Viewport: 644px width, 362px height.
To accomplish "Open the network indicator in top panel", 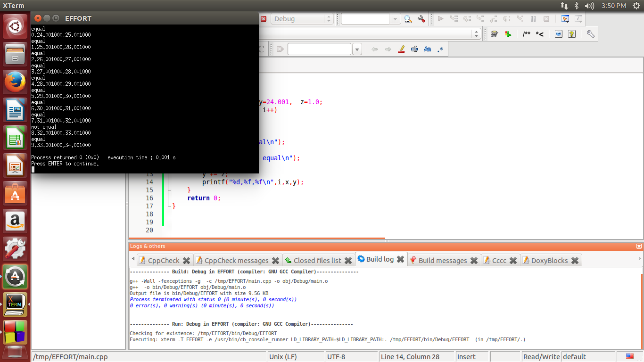I will point(564,6).
